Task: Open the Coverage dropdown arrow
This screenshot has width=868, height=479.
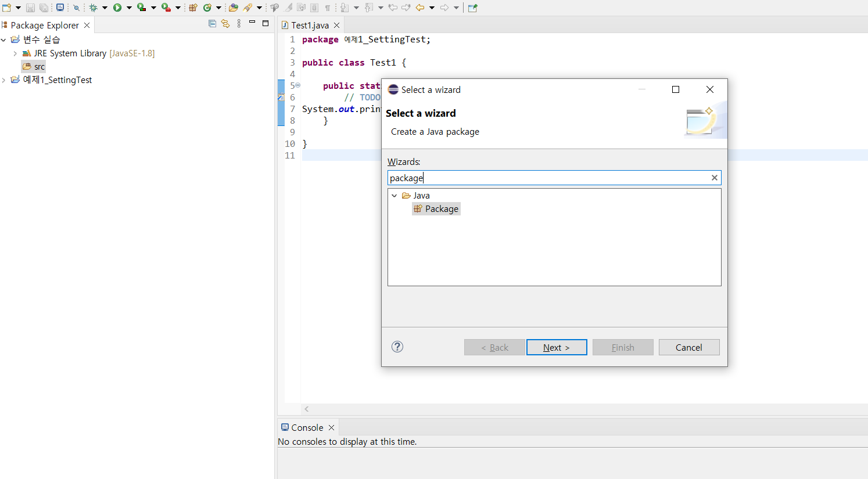Action: point(153,8)
